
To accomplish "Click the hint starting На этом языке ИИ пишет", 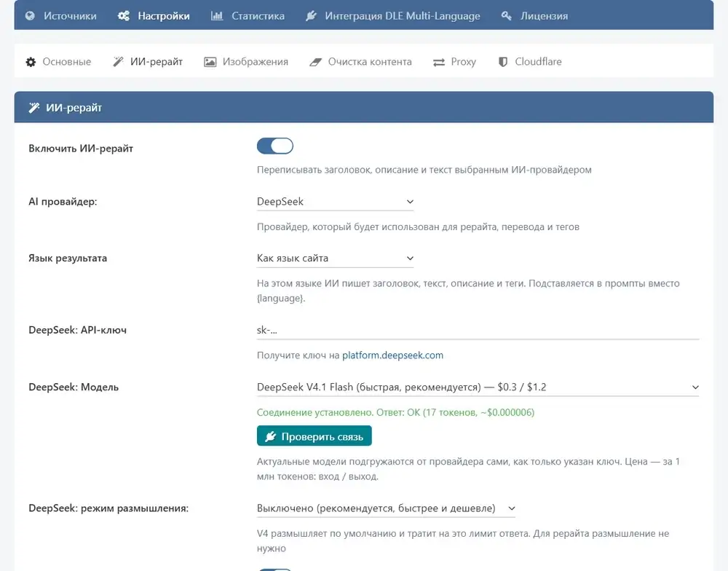I will 468,291.
